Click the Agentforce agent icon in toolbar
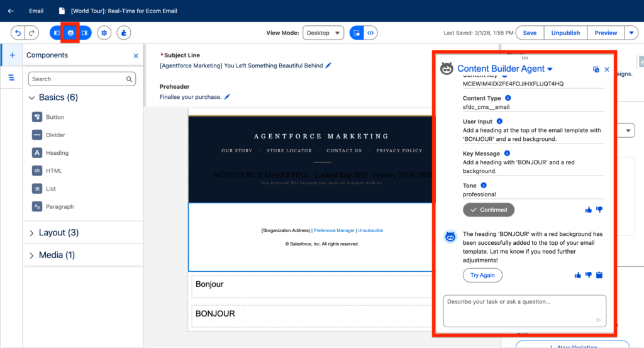 70,33
